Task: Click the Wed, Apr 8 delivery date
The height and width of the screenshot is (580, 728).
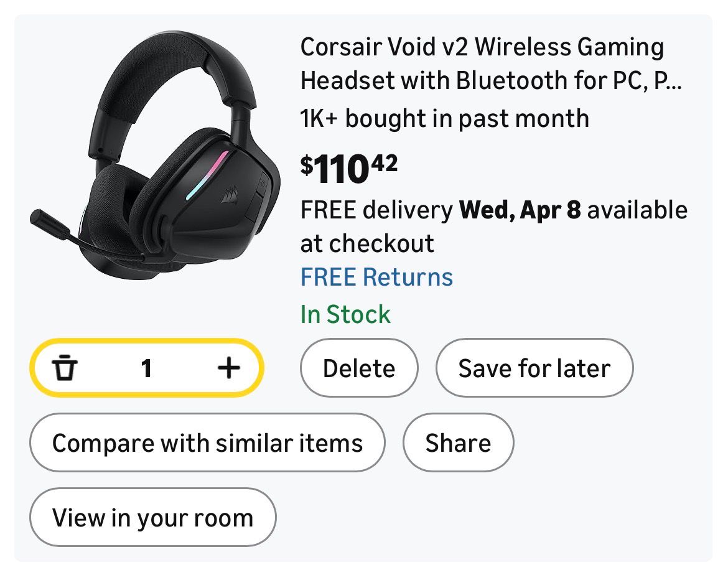Action: 520,210
